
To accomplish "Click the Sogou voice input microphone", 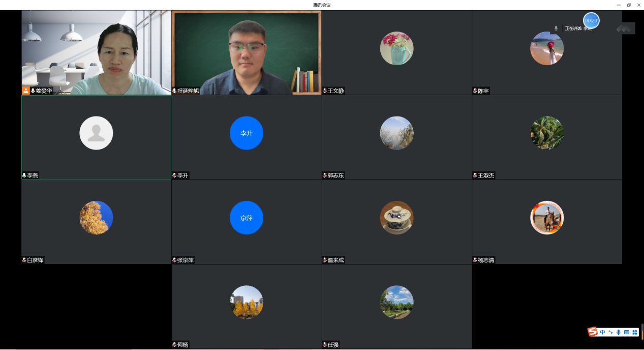I will pyautogui.click(x=619, y=332).
